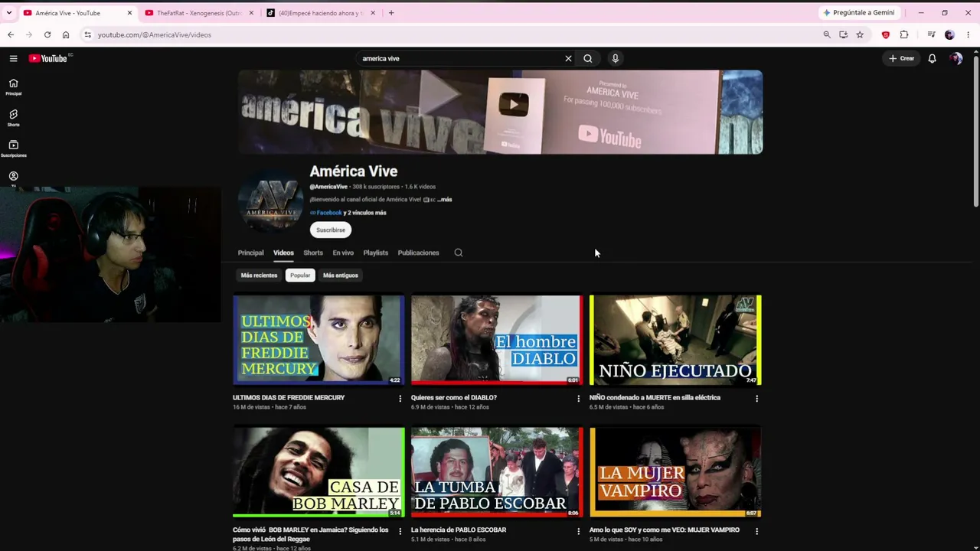Open ULTIMOS DIAS DE FREDDIE MERCURY title link
The height and width of the screenshot is (551, 980).
[289, 398]
